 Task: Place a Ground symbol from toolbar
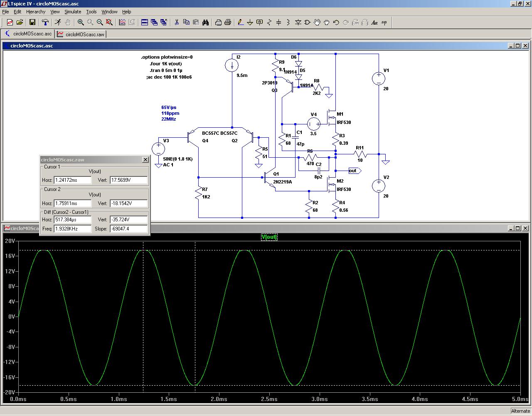[x=250, y=22]
